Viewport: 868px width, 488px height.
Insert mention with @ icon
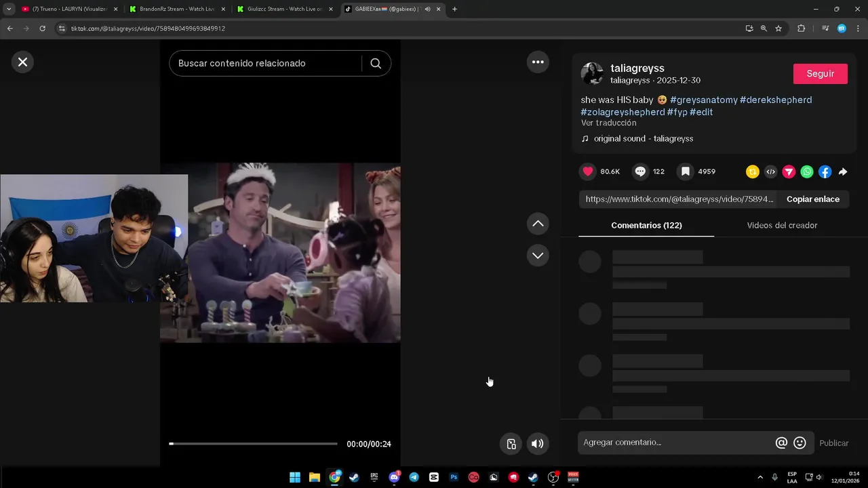(x=781, y=443)
